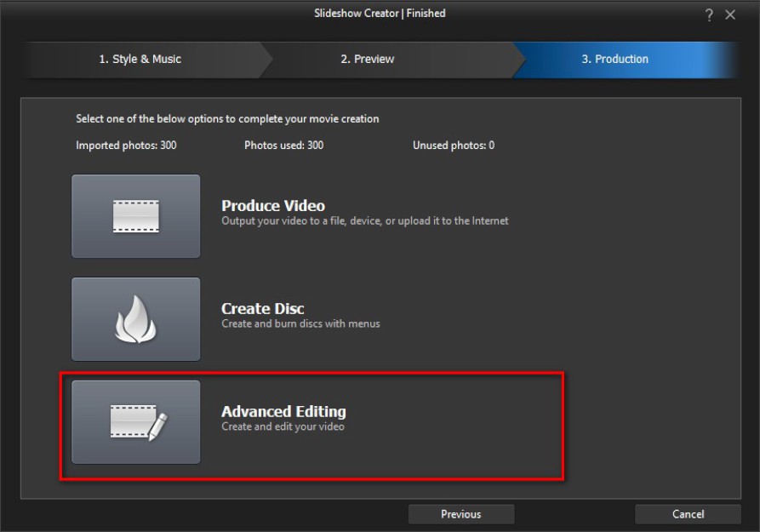Click the Cancel button
The height and width of the screenshot is (532, 760).
tap(688, 514)
